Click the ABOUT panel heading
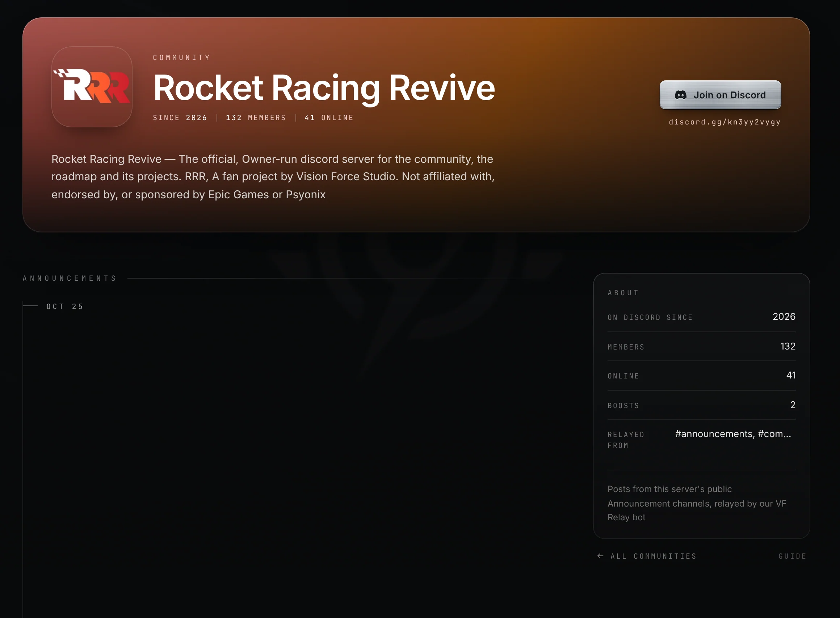Viewport: 840px width, 618px height. (623, 293)
